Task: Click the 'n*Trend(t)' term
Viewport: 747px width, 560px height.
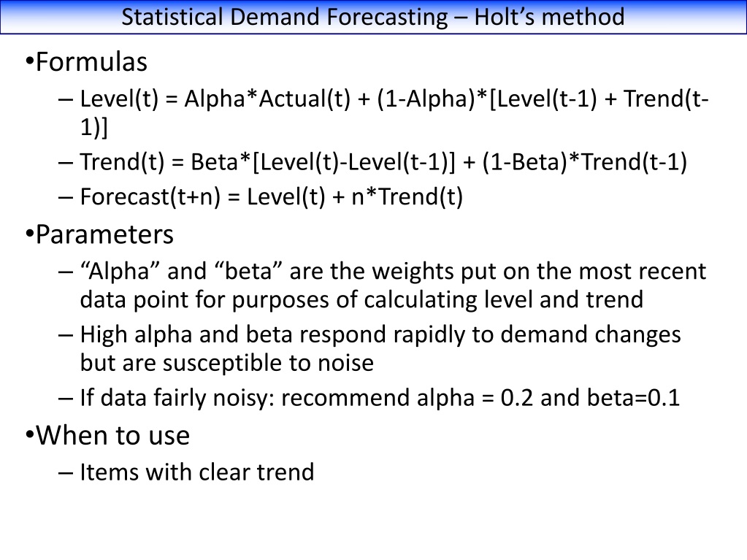Action: pyautogui.click(x=407, y=196)
